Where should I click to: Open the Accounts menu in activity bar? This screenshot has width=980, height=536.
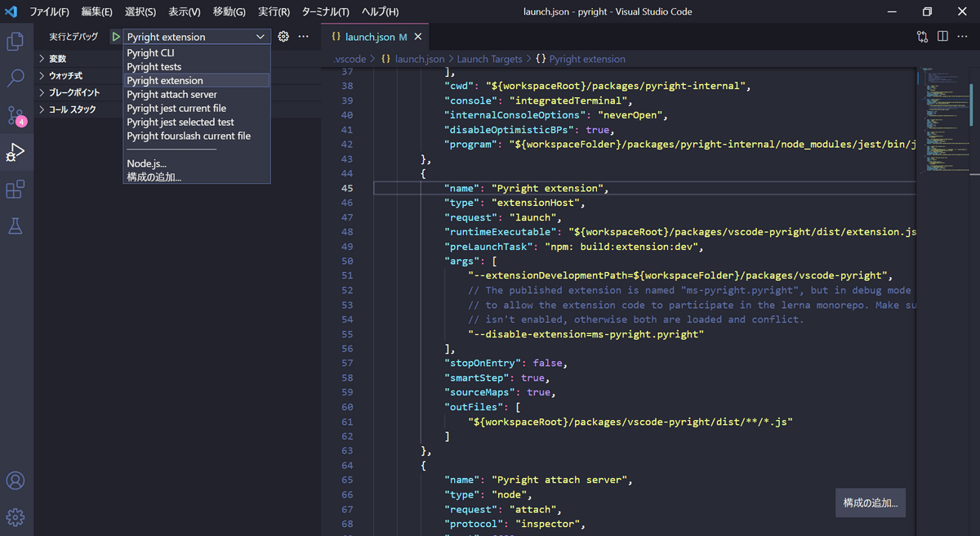[16, 480]
